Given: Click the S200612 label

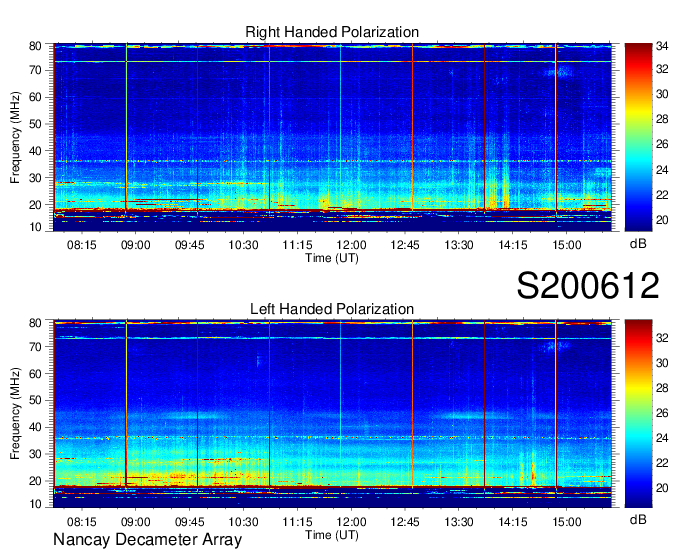Looking at the screenshot, I should click(588, 285).
